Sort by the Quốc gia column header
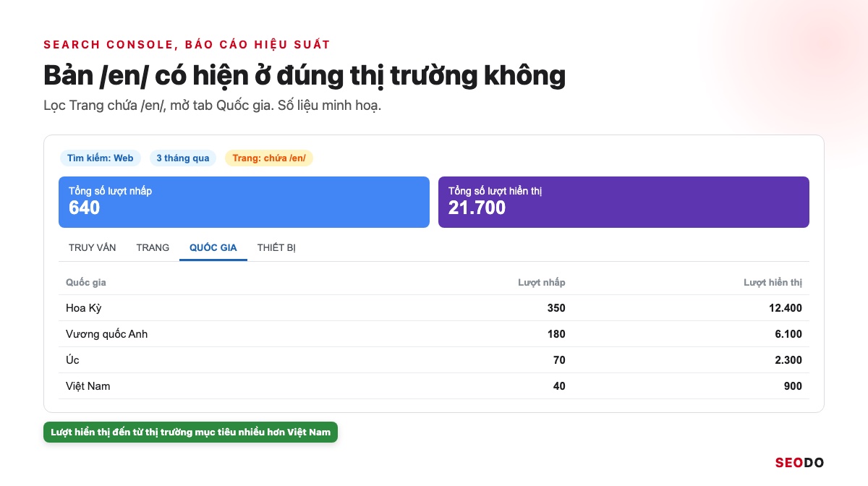This screenshot has width=868, height=486. coord(86,282)
